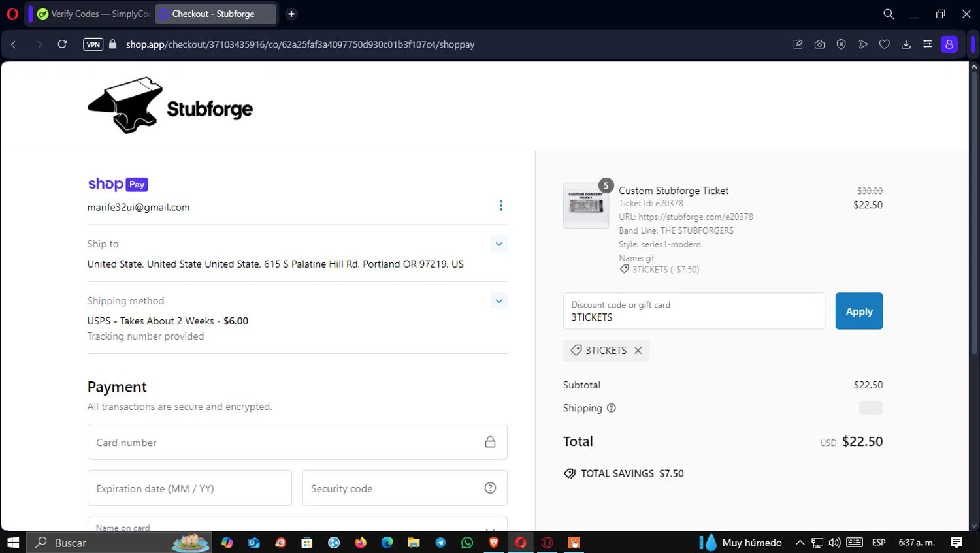Reload the checkout page
The image size is (980, 553).
point(62,44)
